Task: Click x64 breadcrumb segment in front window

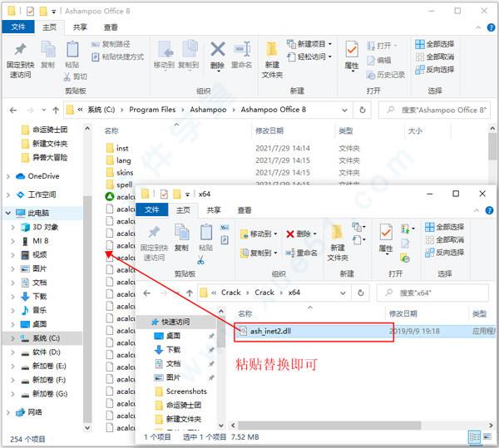Action: point(294,293)
